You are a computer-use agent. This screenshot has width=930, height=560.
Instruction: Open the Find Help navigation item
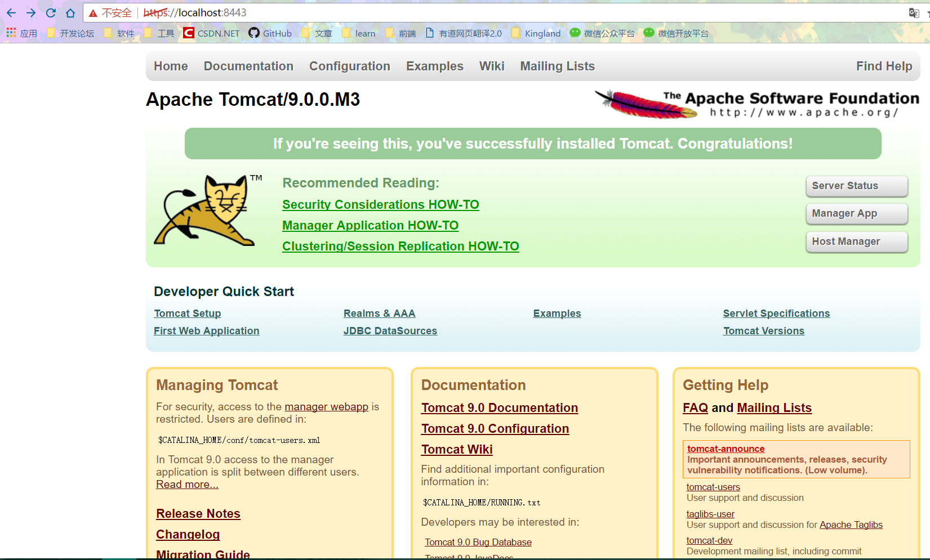[x=884, y=66]
